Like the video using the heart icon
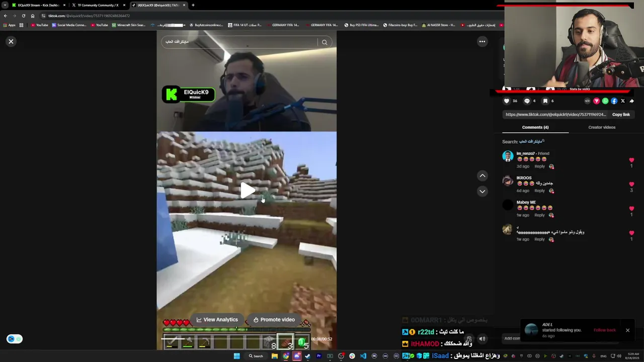 coord(507,101)
